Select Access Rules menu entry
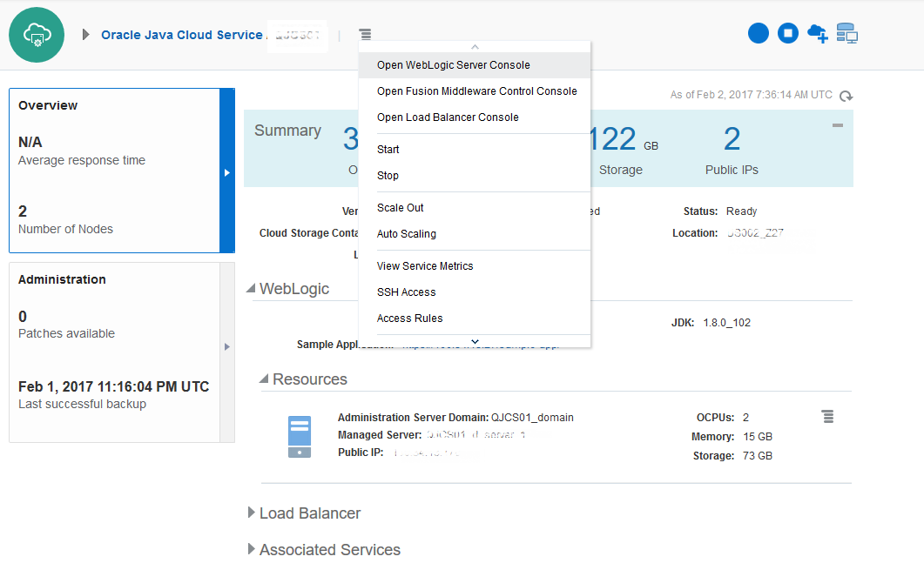 click(x=475, y=318)
